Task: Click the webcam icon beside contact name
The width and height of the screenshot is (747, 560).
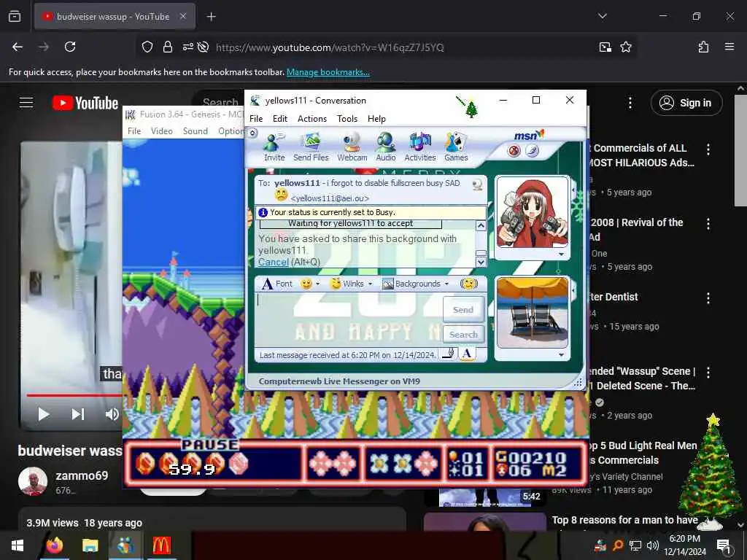Action: pyautogui.click(x=477, y=184)
